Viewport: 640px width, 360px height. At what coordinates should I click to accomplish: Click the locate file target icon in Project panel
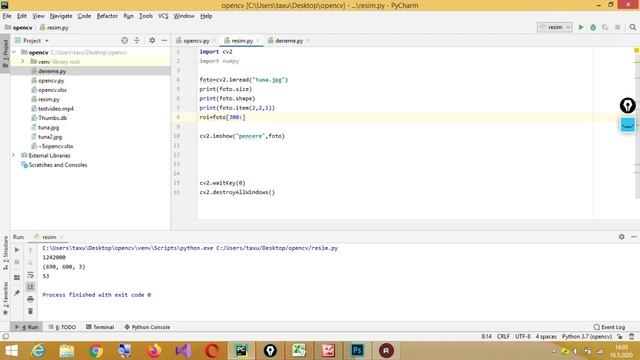point(124,40)
